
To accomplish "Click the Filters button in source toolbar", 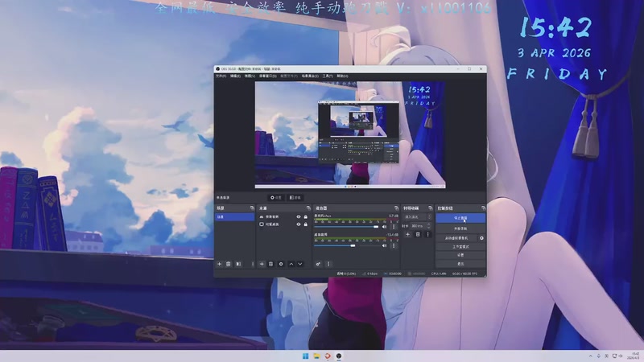I will pyautogui.click(x=295, y=197).
